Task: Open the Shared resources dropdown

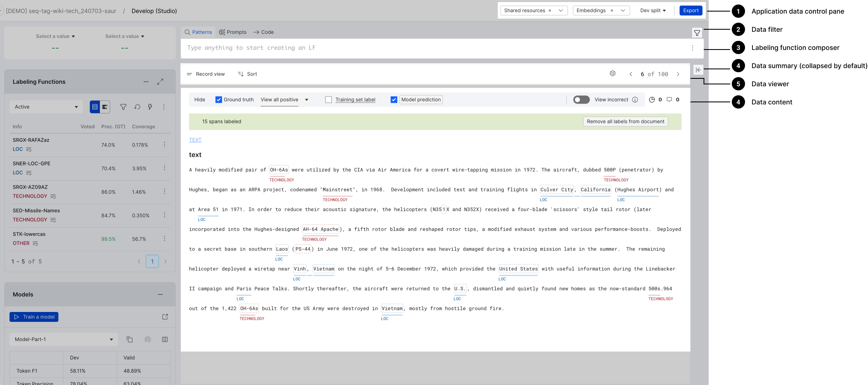Action: pyautogui.click(x=534, y=10)
